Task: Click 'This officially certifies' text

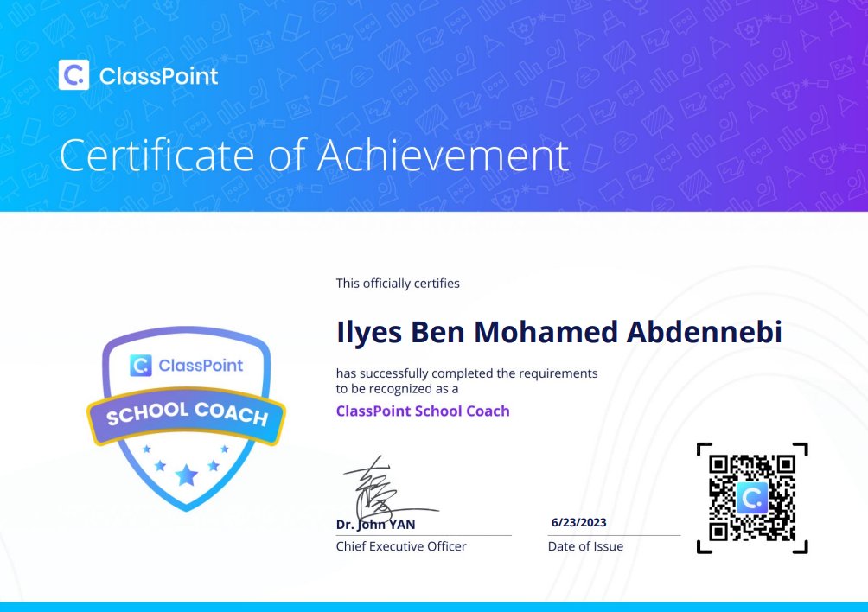Action: 398,284
